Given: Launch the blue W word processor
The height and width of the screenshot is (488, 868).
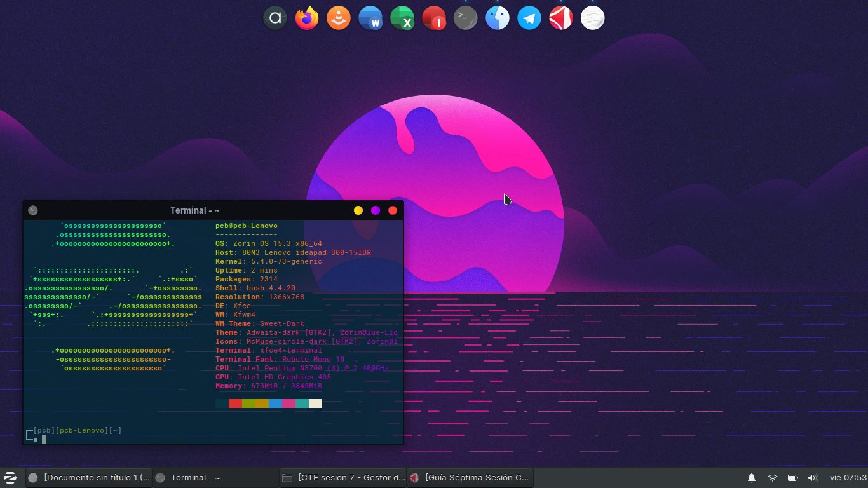Looking at the screenshot, I should coord(370,18).
